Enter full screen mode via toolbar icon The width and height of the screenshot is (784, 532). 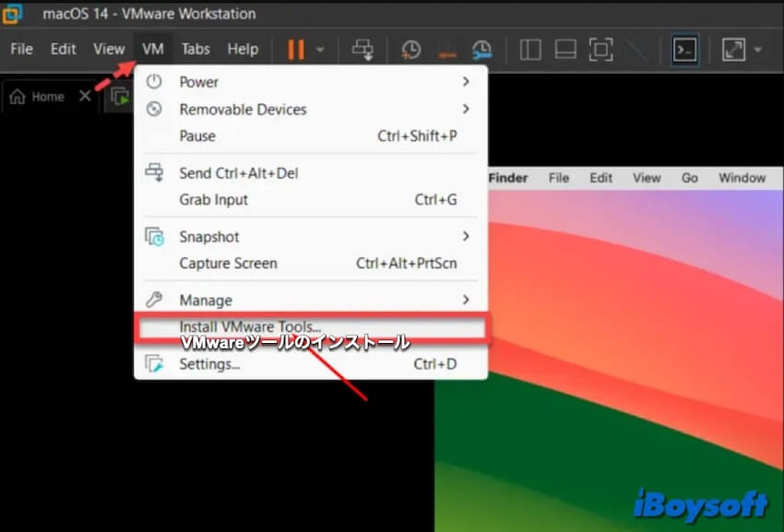(x=601, y=50)
